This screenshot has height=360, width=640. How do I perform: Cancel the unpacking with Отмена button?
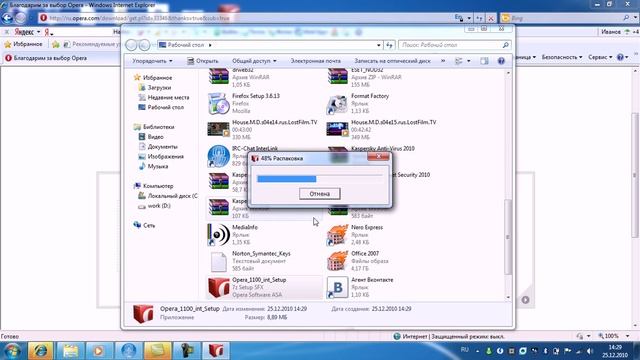click(320, 193)
